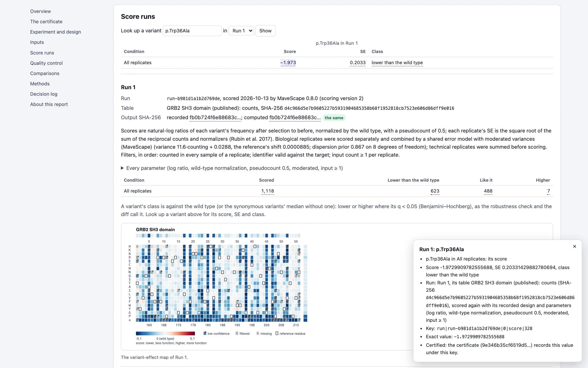Click class text lower than the wild type
Screen dimensions: 588x368
[397, 62]
